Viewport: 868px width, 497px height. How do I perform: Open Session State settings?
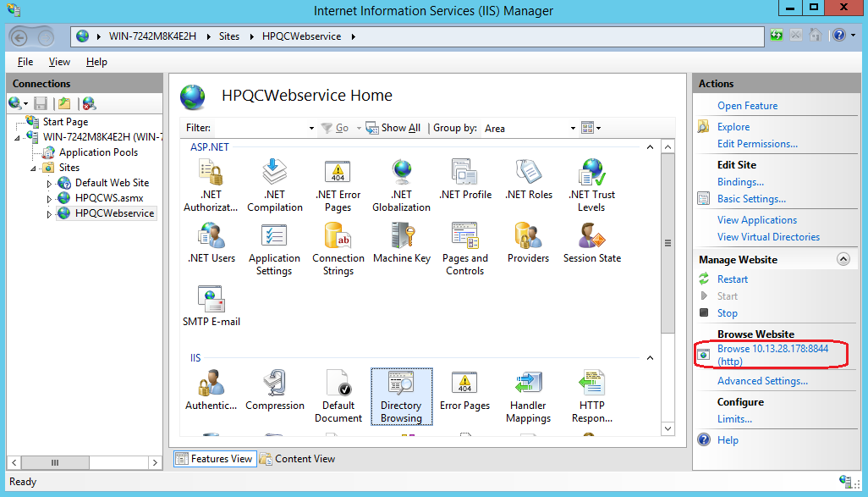[591, 246]
